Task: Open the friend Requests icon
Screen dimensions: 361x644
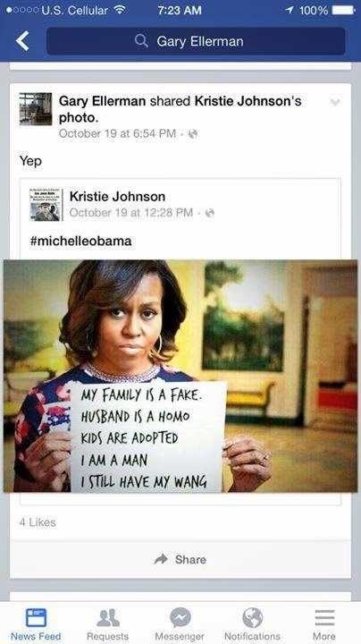Action: [108, 618]
